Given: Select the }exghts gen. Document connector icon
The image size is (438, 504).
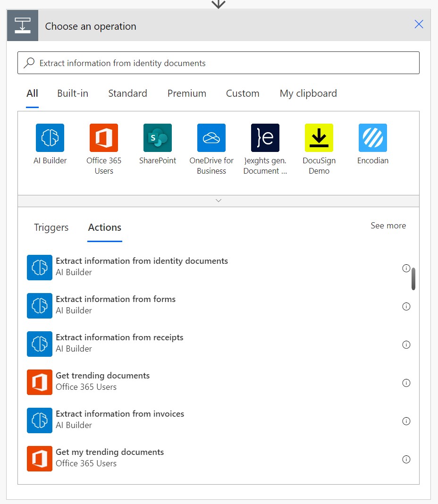Looking at the screenshot, I should point(265,138).
